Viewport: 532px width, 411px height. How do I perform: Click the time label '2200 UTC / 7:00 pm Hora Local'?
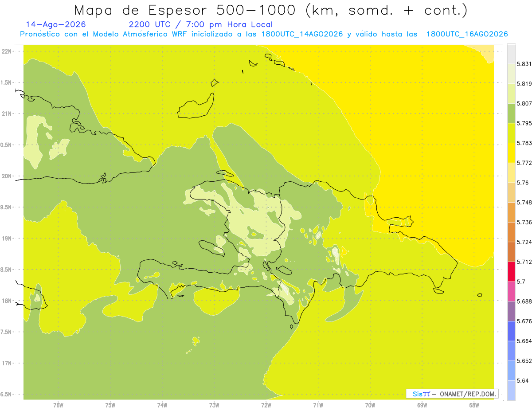200,25
